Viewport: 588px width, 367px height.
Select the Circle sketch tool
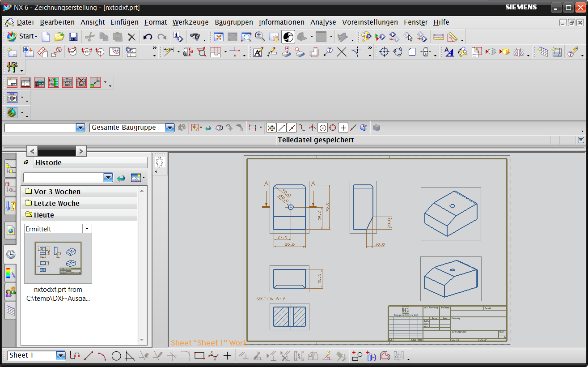116,356
